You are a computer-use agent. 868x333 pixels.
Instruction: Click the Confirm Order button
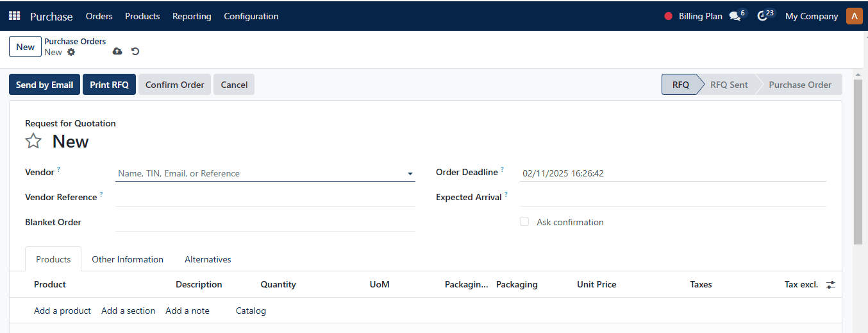(x=174, y=85)
